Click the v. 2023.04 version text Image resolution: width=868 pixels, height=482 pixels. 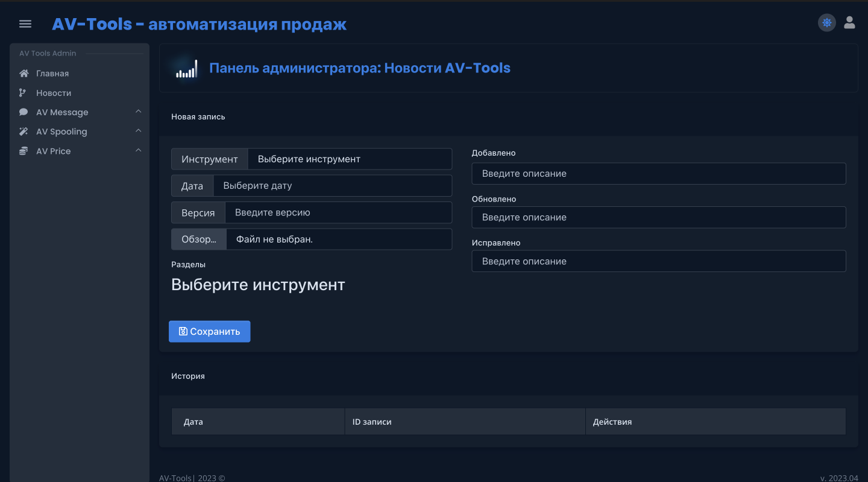click(x=839, y=478)
